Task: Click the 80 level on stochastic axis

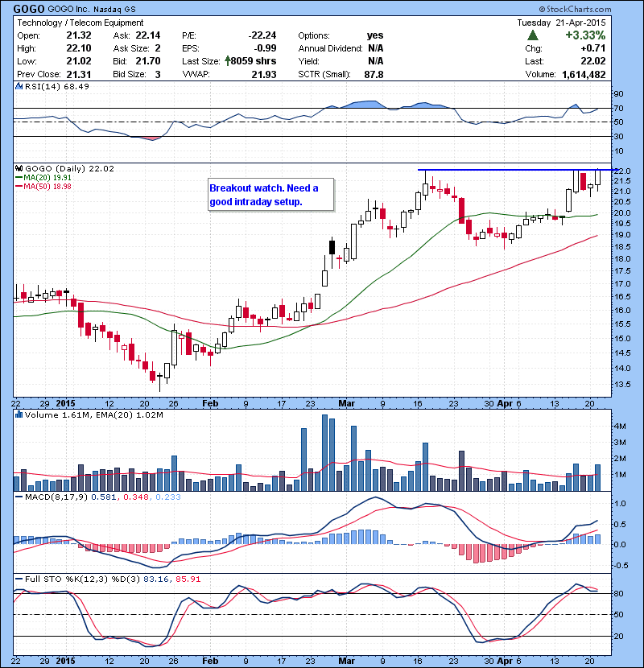Action: click(619, 593)
